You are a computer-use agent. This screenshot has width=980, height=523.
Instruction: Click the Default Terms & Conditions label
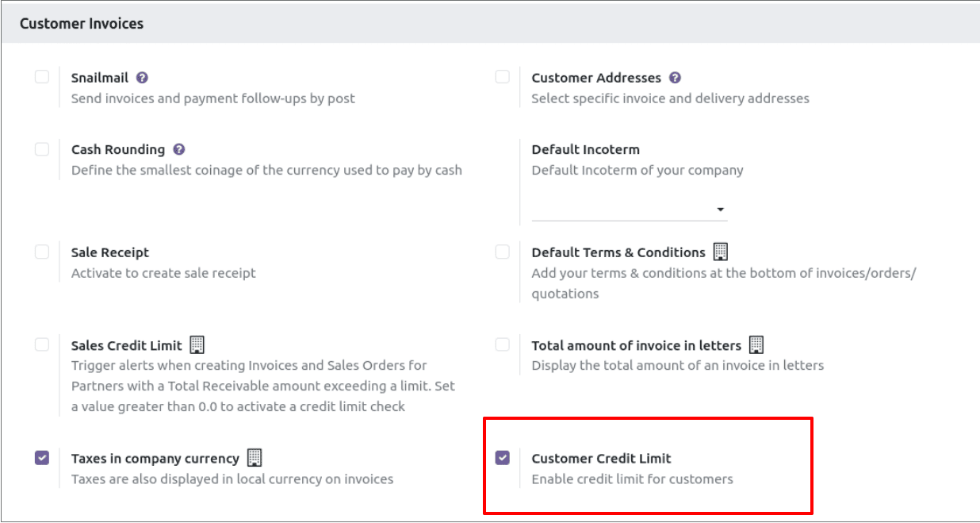(x=618, y=252)
